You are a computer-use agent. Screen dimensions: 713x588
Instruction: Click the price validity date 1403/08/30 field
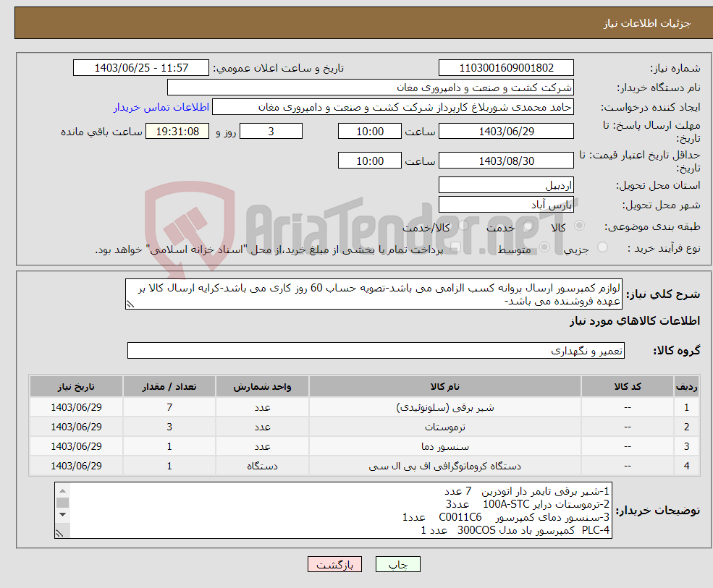tap(506, 161)
